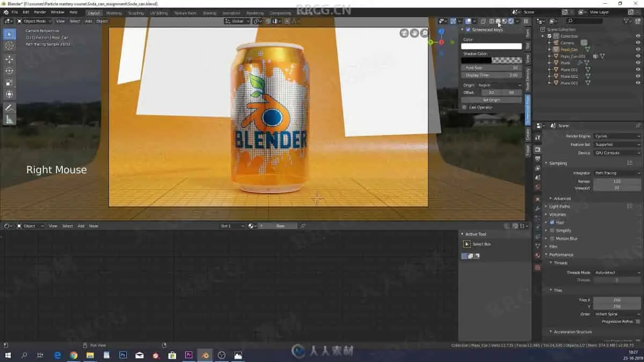Enable Progressive Refine checkbox
The height and width of the screenshot is (362, 644).
click(638, 321)
